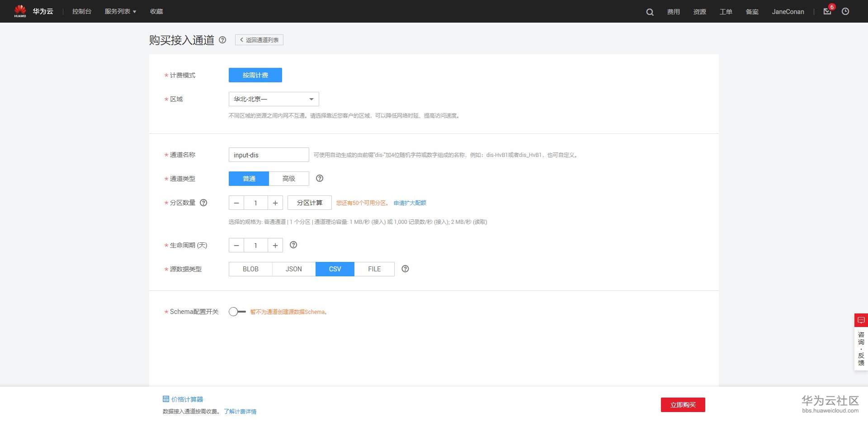Screen dimensions: 868x422
Task: Increase 生命周期 days with plus button
Action: click(275, 245)
